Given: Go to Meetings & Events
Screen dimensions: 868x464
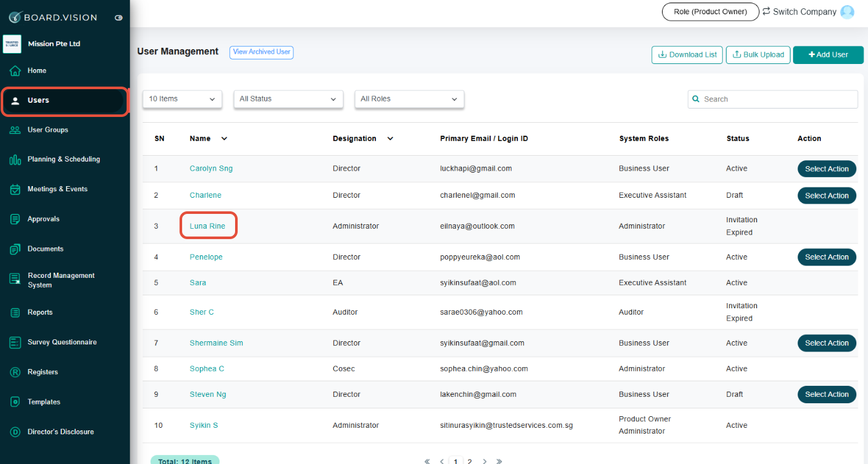Looking at the screenshot, I should pos(57,189).
